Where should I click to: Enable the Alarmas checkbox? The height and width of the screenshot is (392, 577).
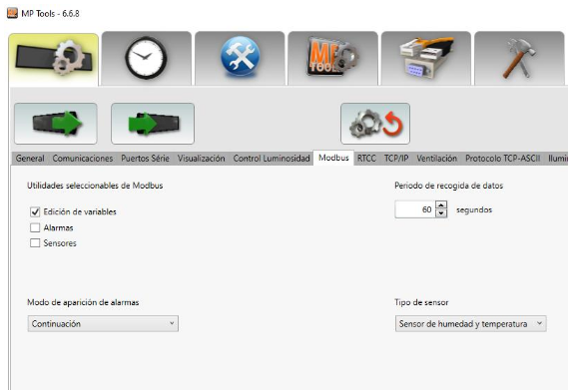pyautogui.click(x=35, y=227)
